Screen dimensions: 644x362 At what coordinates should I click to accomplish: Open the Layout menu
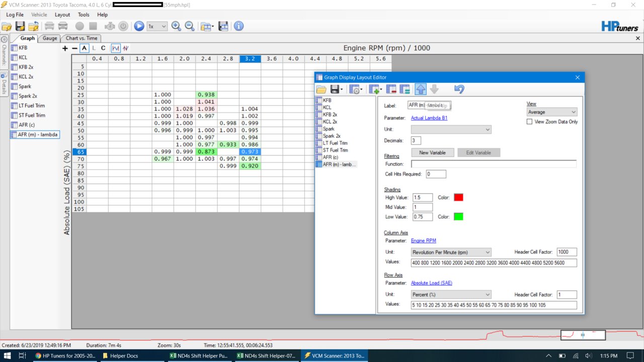click(62, 15)
